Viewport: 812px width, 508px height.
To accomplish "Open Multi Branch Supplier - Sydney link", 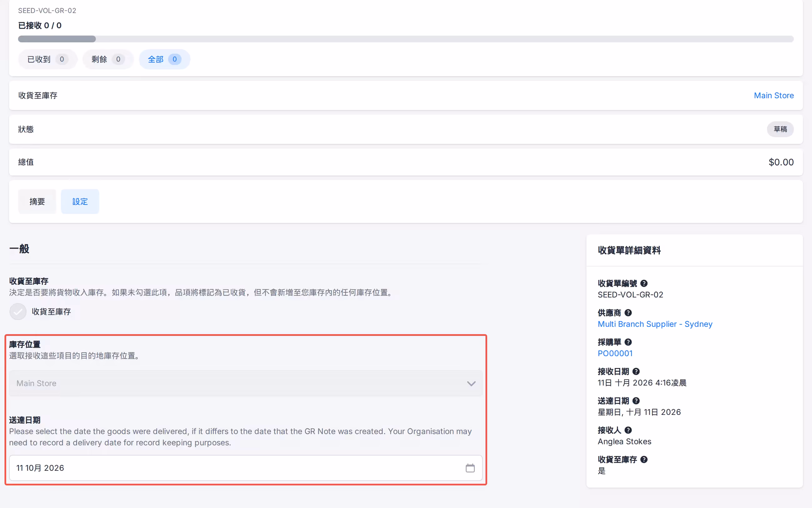I will tap(655, 324).
